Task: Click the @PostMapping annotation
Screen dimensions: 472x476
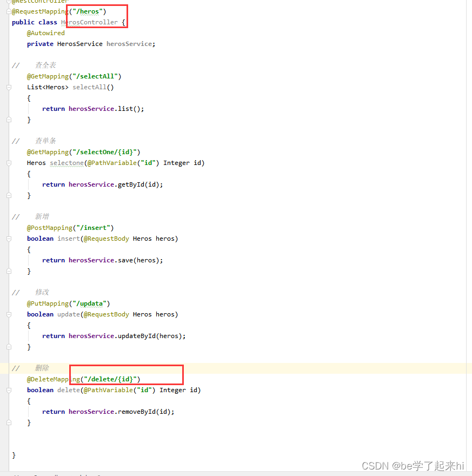Action: click(50, 228)
